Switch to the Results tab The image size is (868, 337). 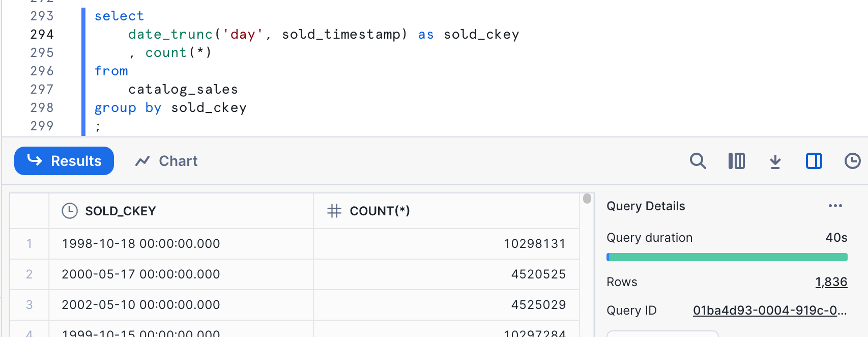click(x=64, y=161)
